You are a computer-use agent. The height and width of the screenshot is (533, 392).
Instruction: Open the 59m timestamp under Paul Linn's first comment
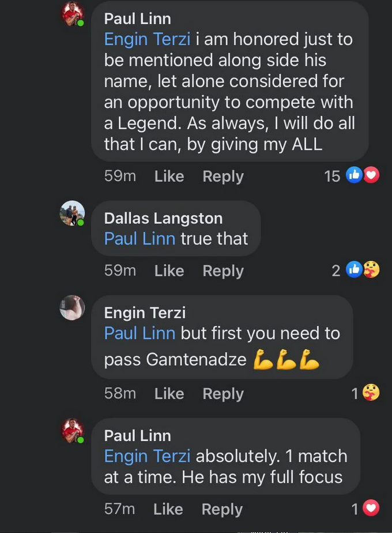click(x=120, y=176)
